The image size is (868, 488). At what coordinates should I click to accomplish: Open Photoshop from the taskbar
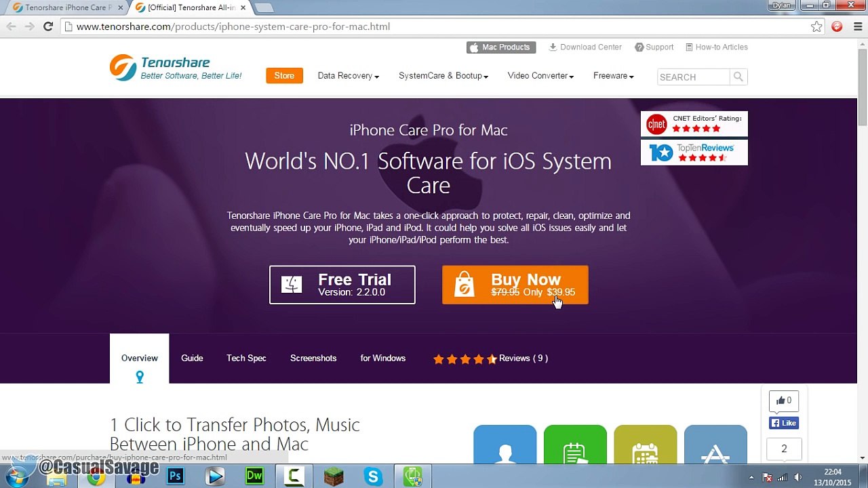point(176,476)
